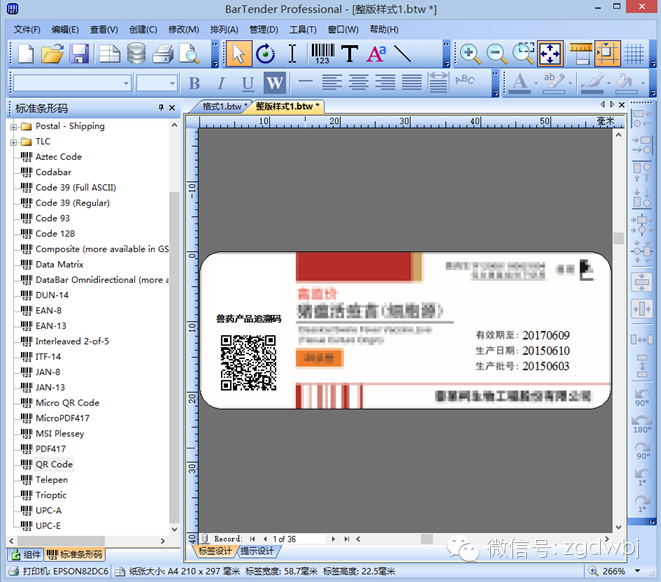The image size is (661, 582).
Task: Open the 编辑(E) menu
Action: [x=65, y=30]
